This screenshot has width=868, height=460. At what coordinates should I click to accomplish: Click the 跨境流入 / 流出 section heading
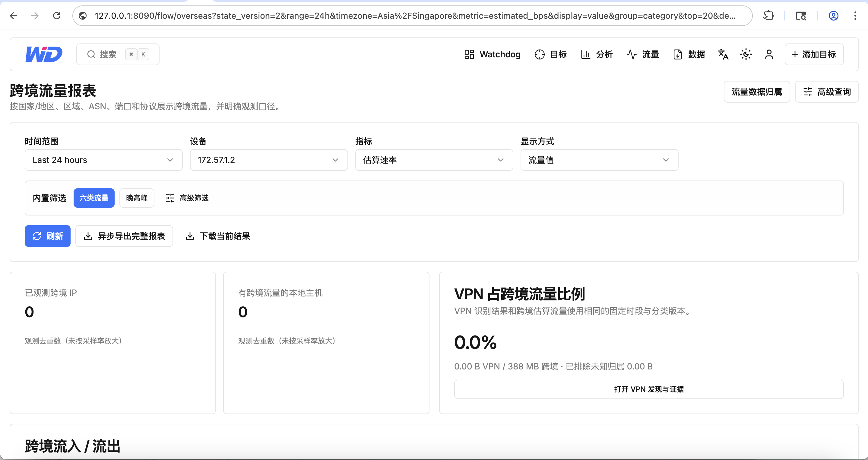[x=72, y=446]
